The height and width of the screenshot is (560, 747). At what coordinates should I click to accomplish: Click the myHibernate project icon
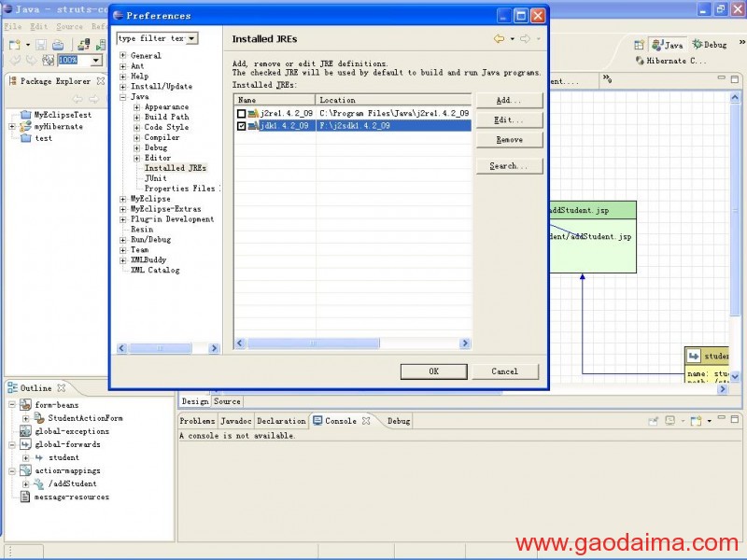click(25, 126)
